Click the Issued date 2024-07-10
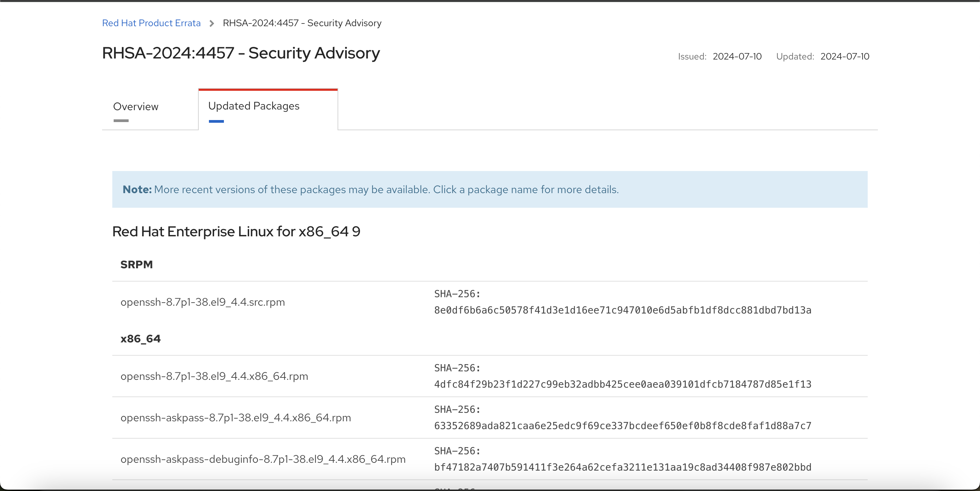 [x=737, y=57]
